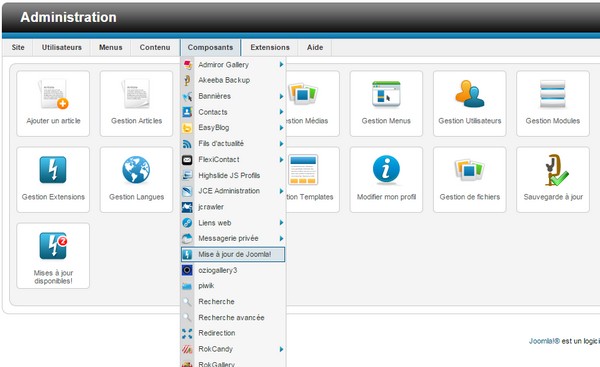Click the Gestion Templates label
Image resolution: width=600 pixels, height=367 pixels.
(310, 197)
